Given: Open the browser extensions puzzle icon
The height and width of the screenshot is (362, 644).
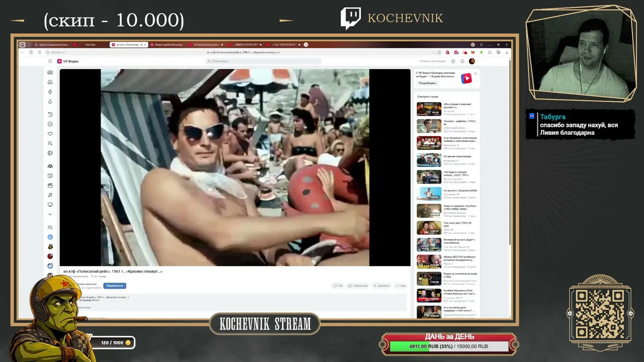Looking at the screenshot, I should point(490,52).
